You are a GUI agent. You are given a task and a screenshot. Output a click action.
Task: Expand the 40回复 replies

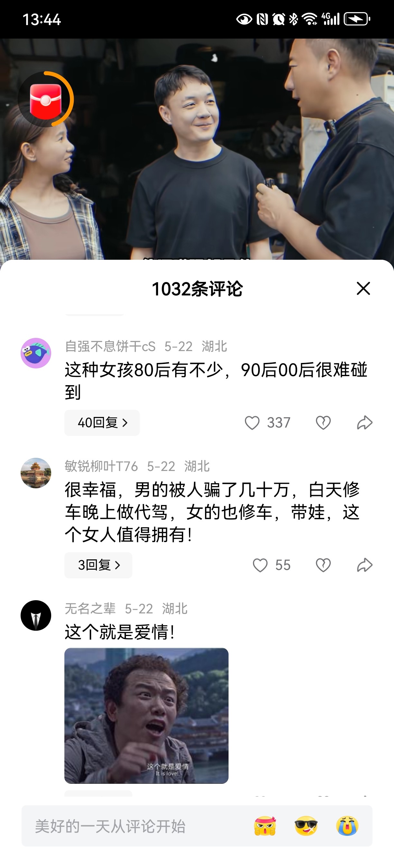point(102,422)
